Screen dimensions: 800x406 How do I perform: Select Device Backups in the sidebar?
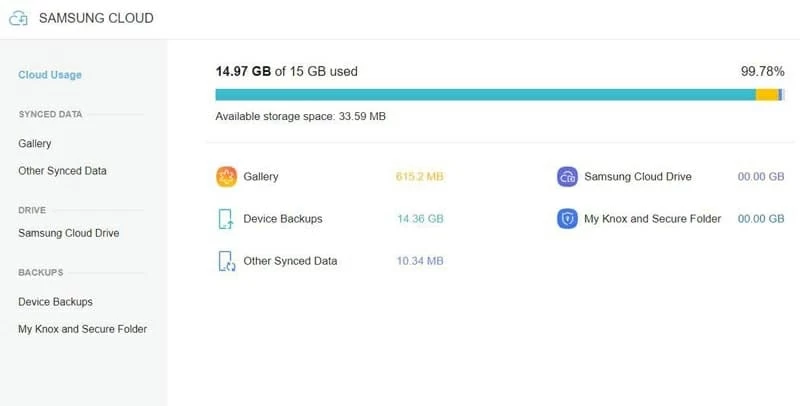point(55,302)
